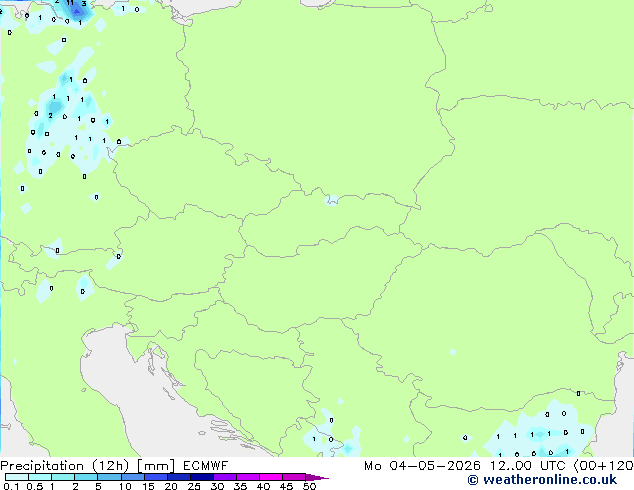
Task: Click the weatheronline.co.uk copyright link
Action: click(x=542, y=480)
